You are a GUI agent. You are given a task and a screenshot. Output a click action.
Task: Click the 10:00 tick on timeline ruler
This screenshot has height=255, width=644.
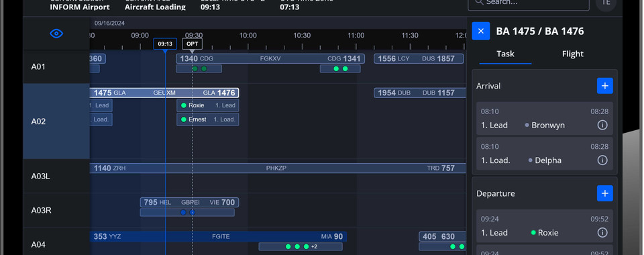(248, 36)
